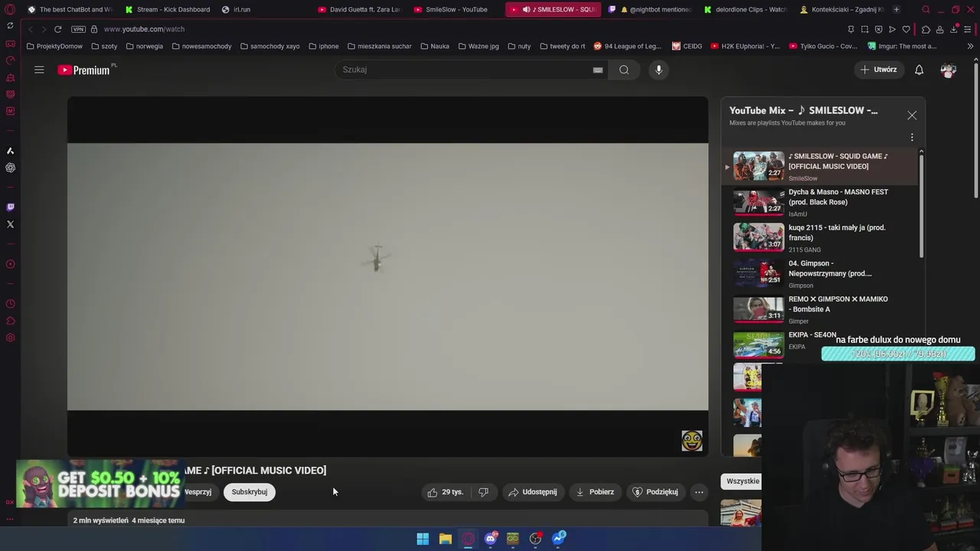
Task: Open the ProjektyDomow bookmark folder
Action: point(54,46)
